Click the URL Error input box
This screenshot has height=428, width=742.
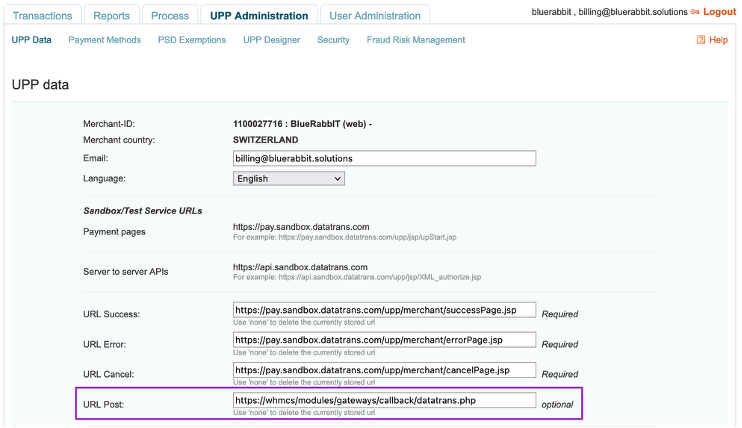coord(384,340)
